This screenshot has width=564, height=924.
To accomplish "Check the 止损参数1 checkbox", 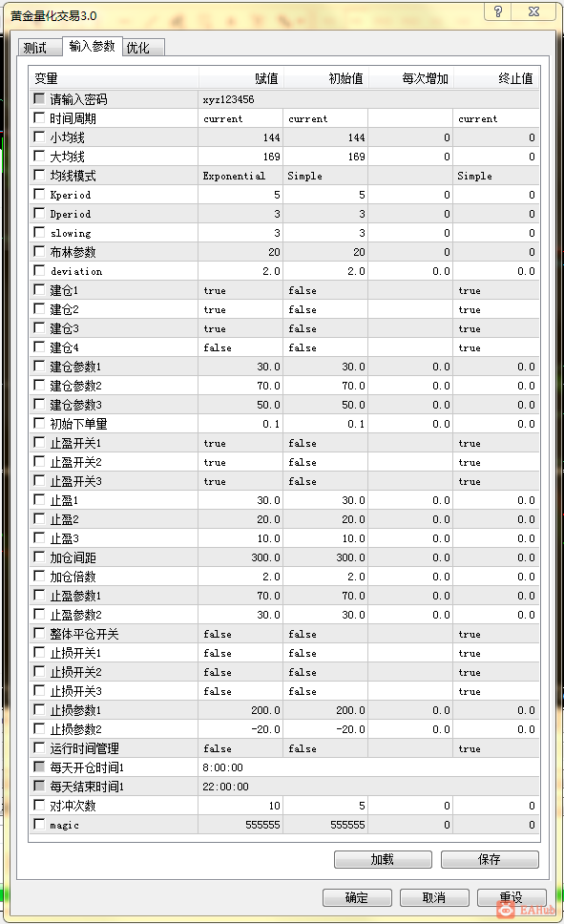I will (x=39, y=709).
